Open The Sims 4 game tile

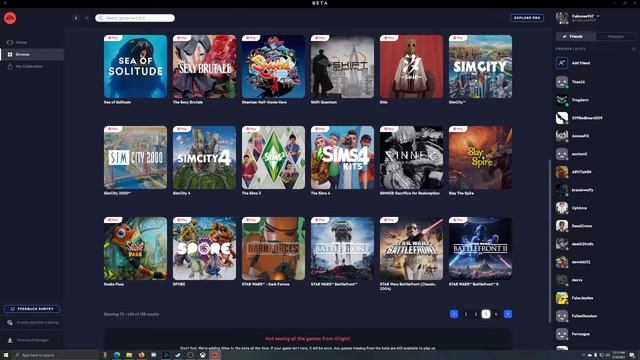(x=342, y=158)
